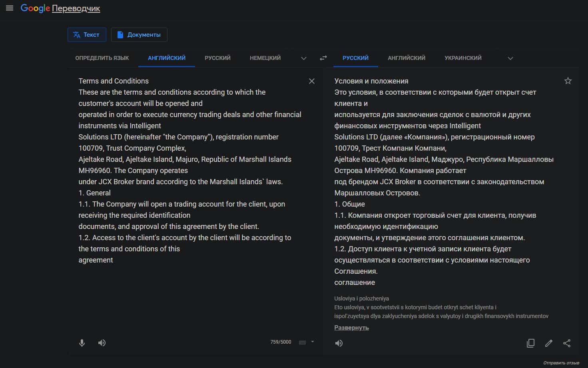The width and height of the screenshot is (588, 368).
Task: Copy the translation to clipboard
Action: 530,343
